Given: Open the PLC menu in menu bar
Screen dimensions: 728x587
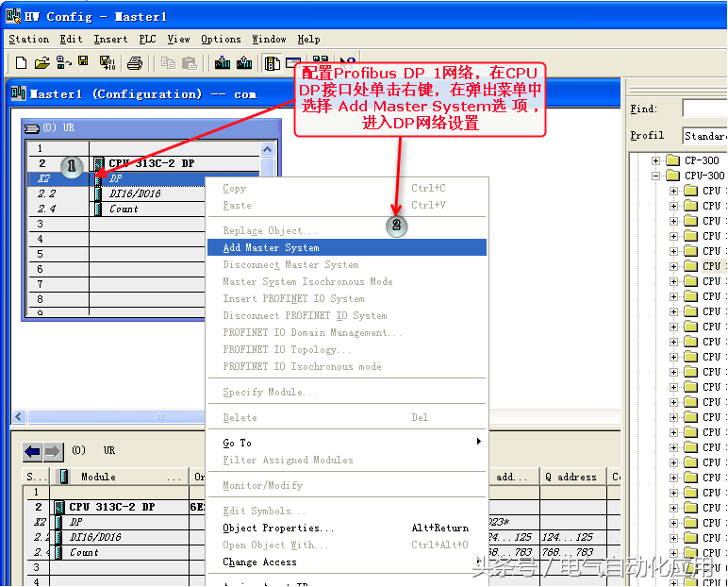Looking at the screenshot, I should tap(147, 40).
